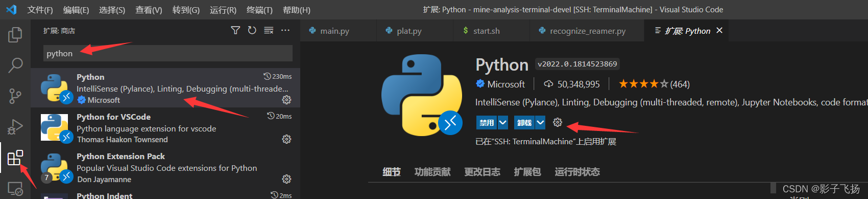The height and width of the screenshot is (199, 868).
Task: Open the 选择(S) menu
Action: 112,10
